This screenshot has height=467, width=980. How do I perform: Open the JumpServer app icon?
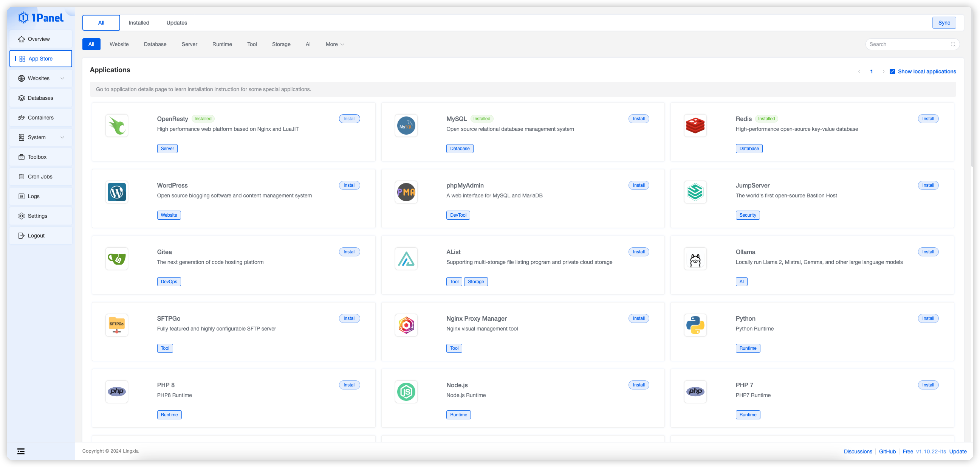tap(695, 192)
